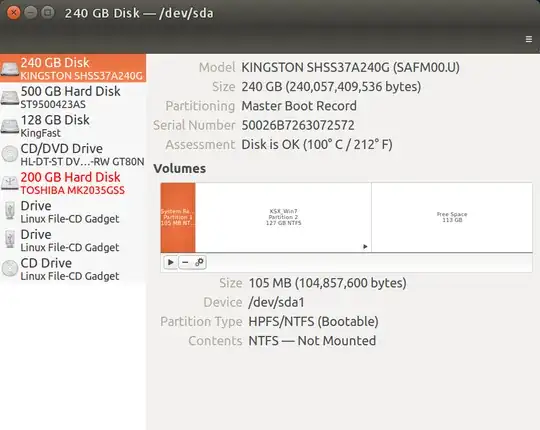
Task: Delete selected partition with minus button
Action: click(x=185, y=263)
